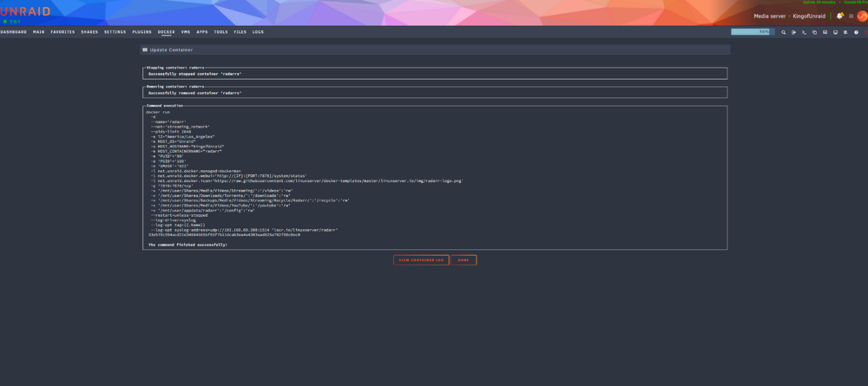Click the --pids-limit 2048 line
Viewport: 868px width, 386px height.
170,132
